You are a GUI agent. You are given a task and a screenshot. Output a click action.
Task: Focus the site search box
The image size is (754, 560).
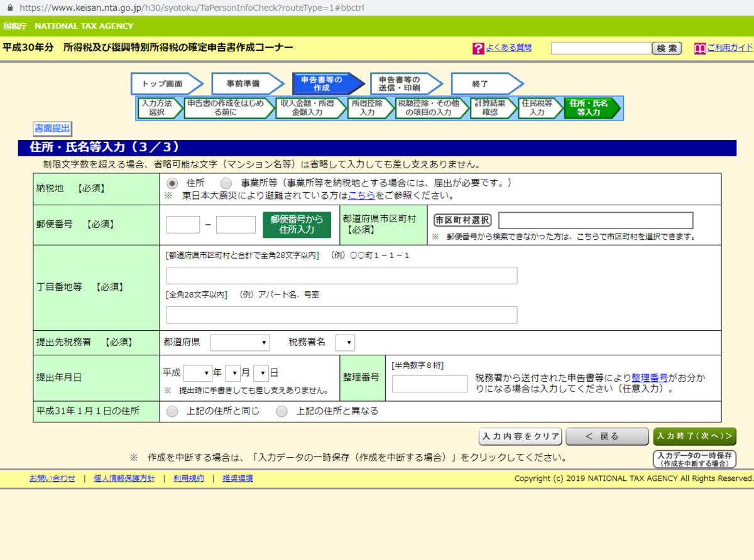coord(601,48)
